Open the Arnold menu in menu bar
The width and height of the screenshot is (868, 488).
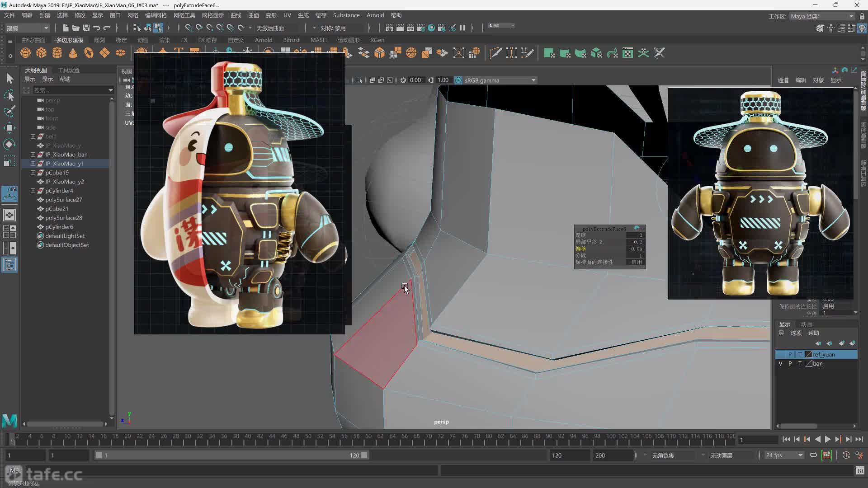tap(375, 15)
